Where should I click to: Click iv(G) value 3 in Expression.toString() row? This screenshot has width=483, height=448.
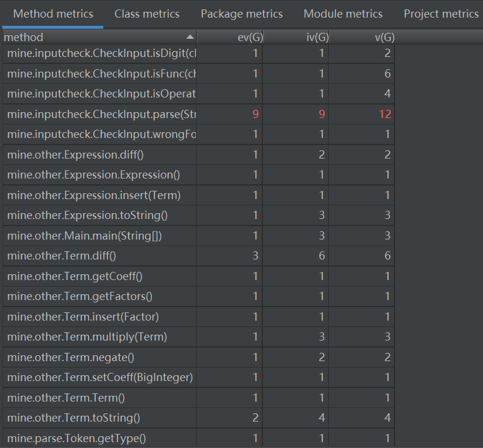[322, 215]
